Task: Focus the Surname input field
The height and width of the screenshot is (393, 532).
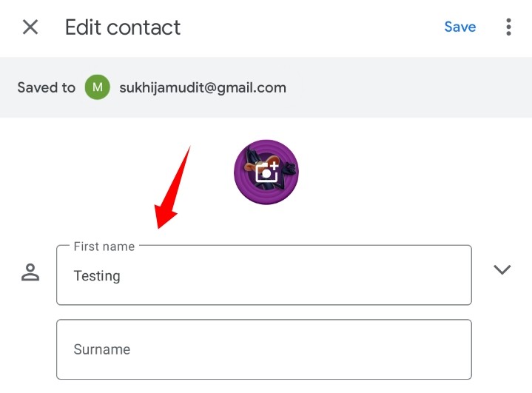Action: 263,349
